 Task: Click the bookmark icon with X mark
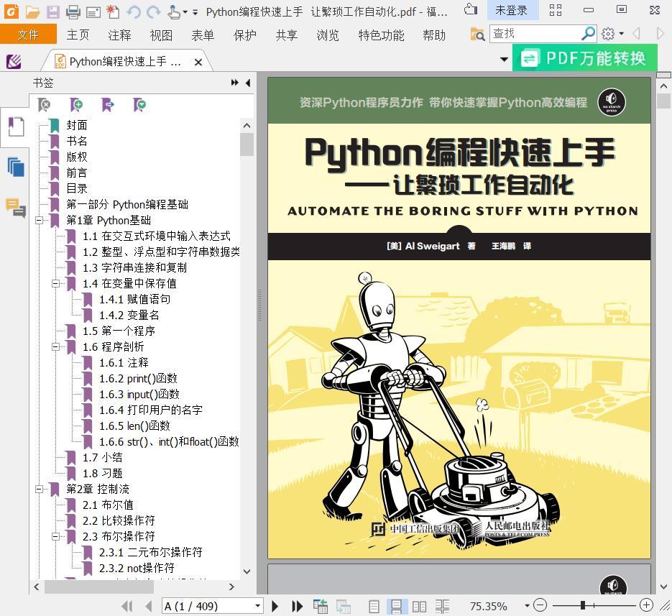[x=44, y=104]
